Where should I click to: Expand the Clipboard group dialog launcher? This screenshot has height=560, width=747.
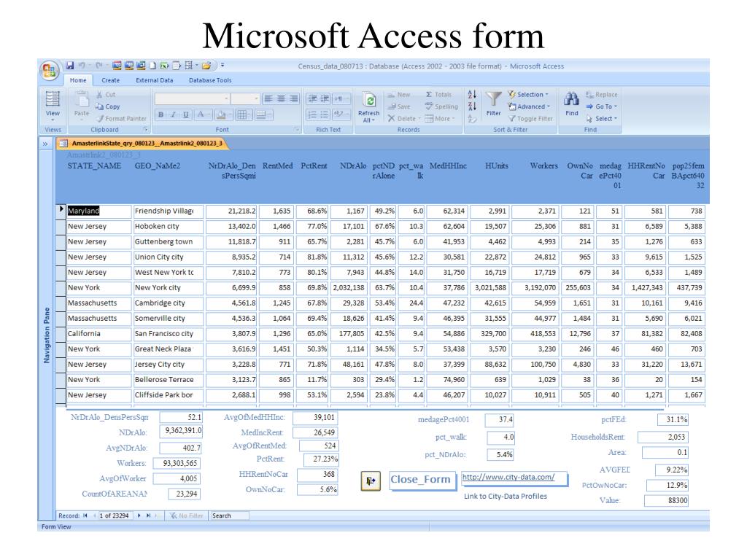click(x=146, y=130)
